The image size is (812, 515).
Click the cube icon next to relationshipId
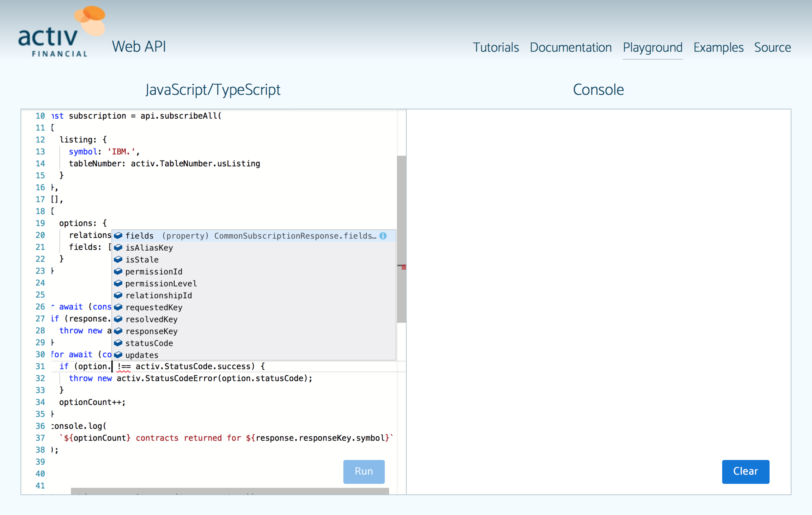(118, 295)
